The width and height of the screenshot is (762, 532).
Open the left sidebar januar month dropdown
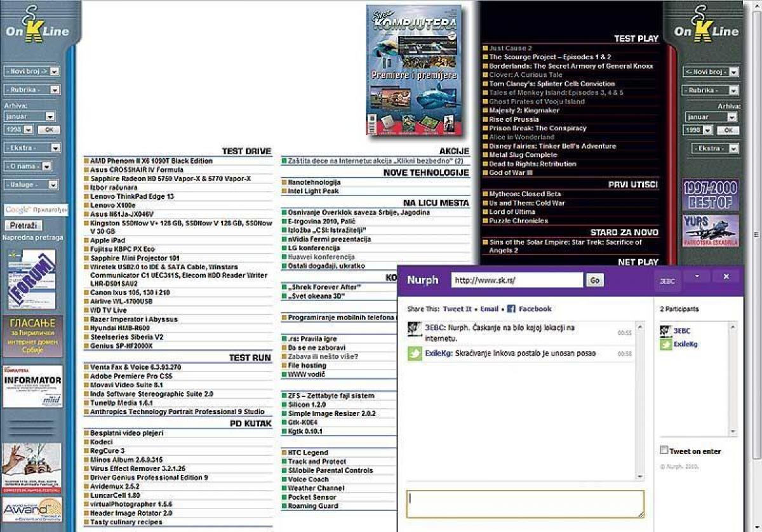pos(29,117)
